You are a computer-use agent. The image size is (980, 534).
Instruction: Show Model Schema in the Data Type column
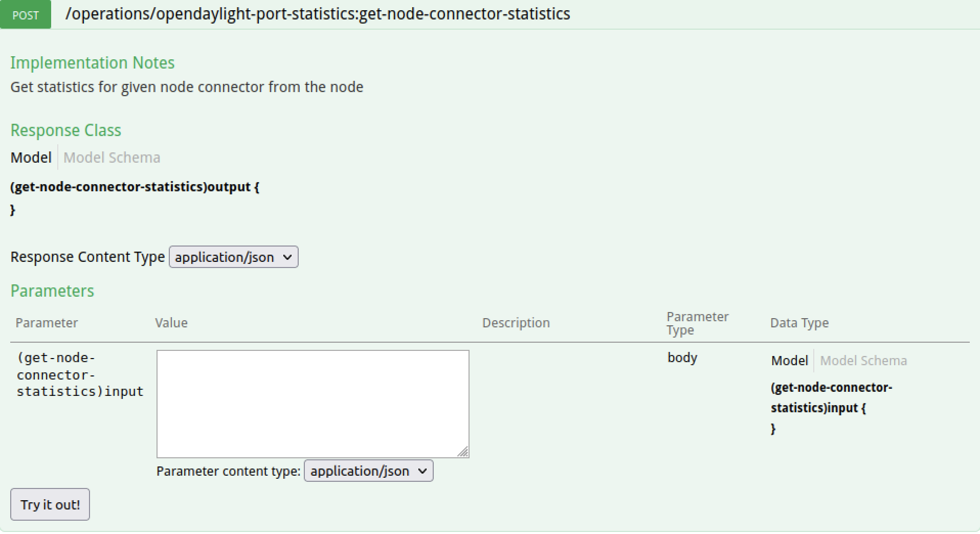pyautogui.click(x=863, y=361)
